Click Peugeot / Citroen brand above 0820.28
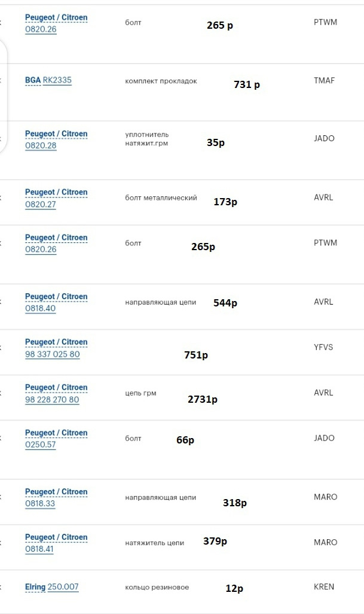 (56, 134)
